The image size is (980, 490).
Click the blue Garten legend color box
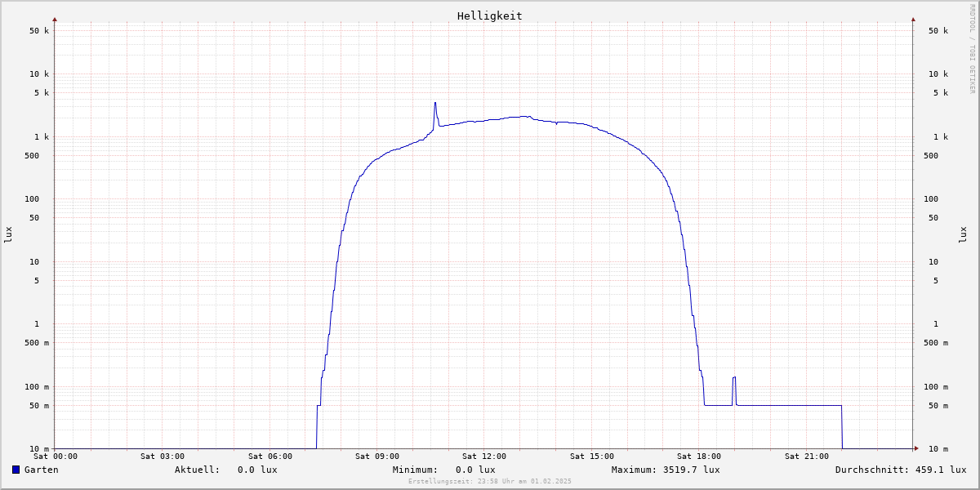pos(16,470)
